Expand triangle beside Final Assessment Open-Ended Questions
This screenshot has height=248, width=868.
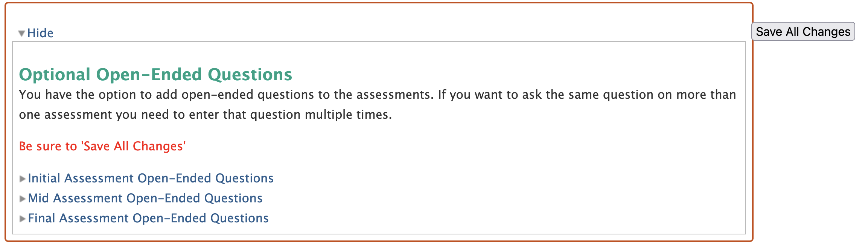[23, 219]
